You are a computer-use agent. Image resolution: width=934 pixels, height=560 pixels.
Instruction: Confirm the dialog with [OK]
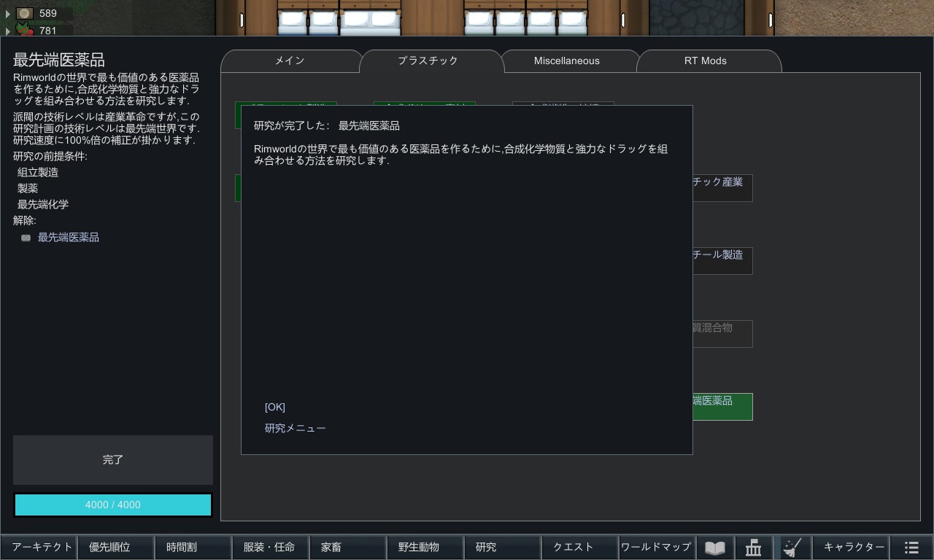click(x=275, y=407)
